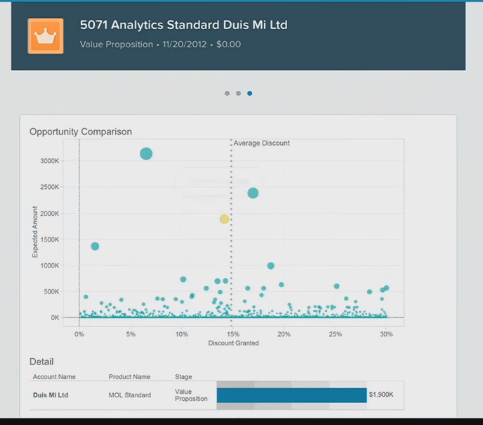483x425 pixels.
Task: Select the active third carousel page dot
Action: click(x=250, y=93)
